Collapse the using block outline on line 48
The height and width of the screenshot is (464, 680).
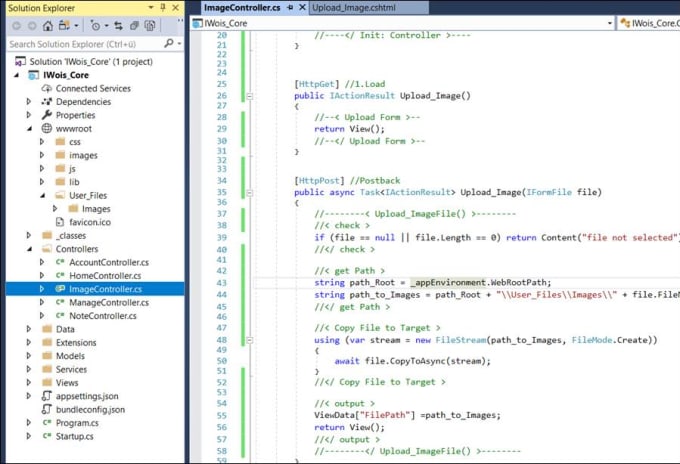pyautogui.click(x=250, y=340)
